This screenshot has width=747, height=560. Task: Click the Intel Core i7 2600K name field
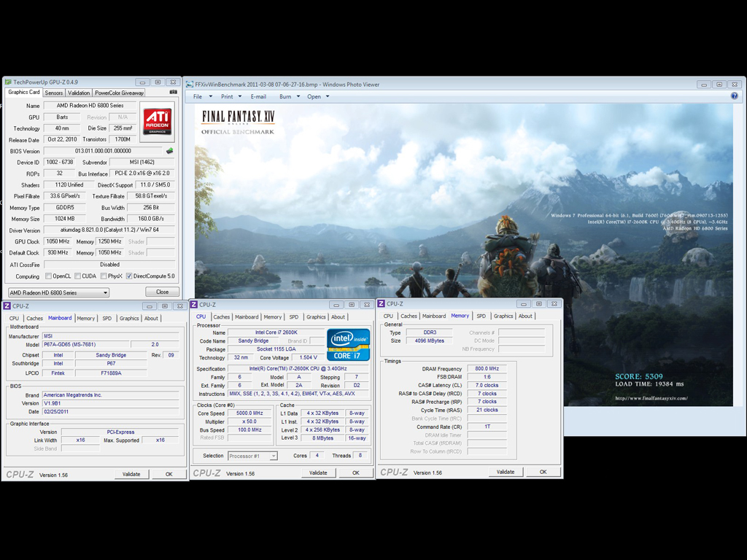click(276, 332)
